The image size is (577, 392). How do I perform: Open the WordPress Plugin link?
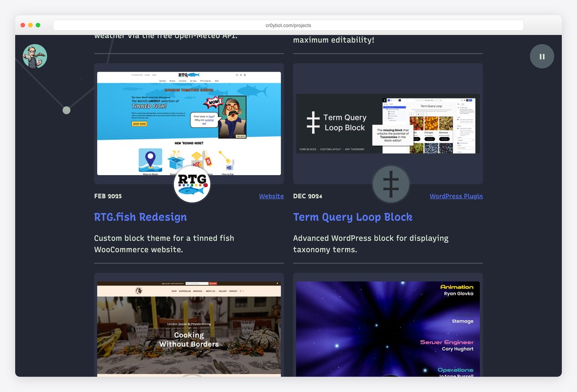point(456,196)
